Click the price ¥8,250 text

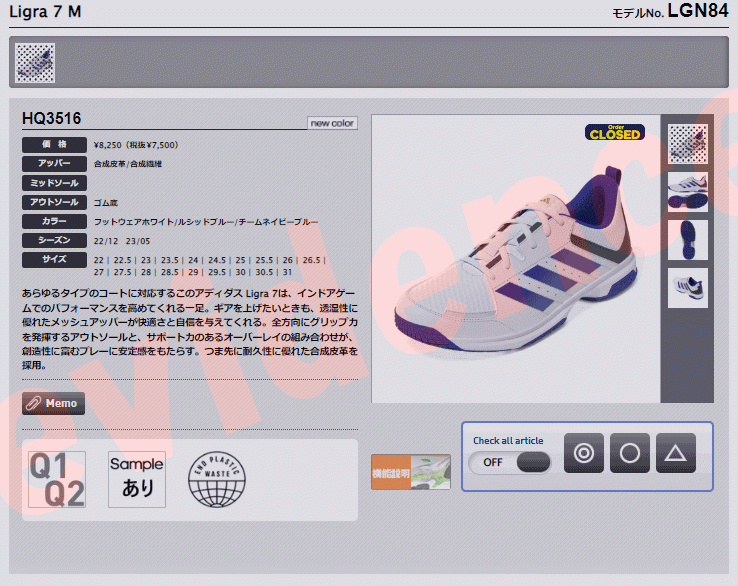tap(136, 145)
